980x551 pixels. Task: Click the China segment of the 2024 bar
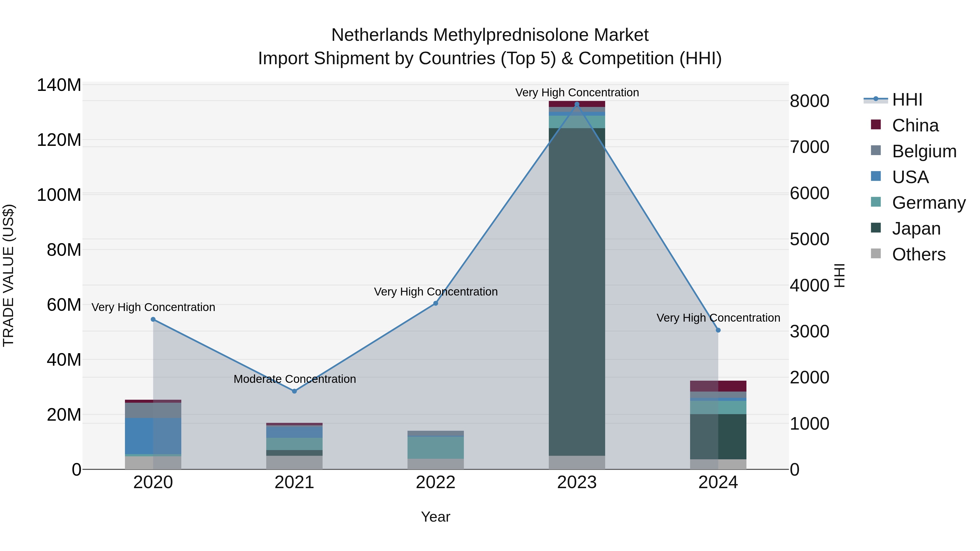(x=718, y=386)
